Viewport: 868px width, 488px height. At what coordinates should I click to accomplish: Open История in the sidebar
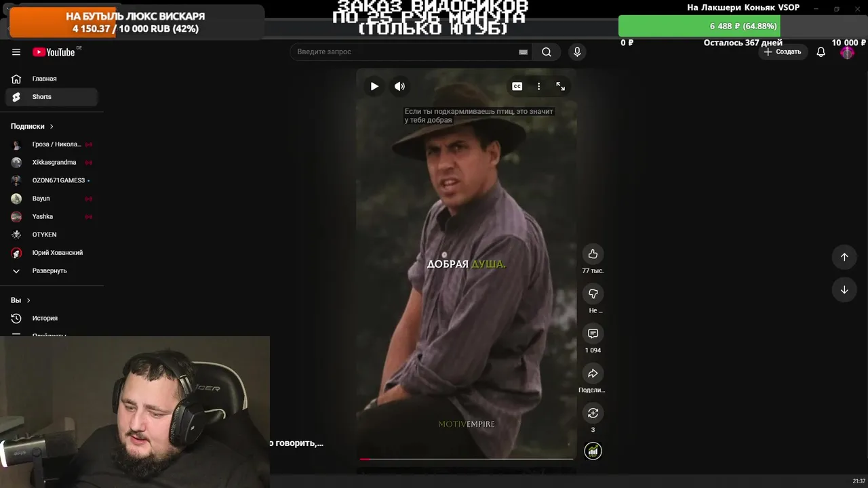coord(52,318)
